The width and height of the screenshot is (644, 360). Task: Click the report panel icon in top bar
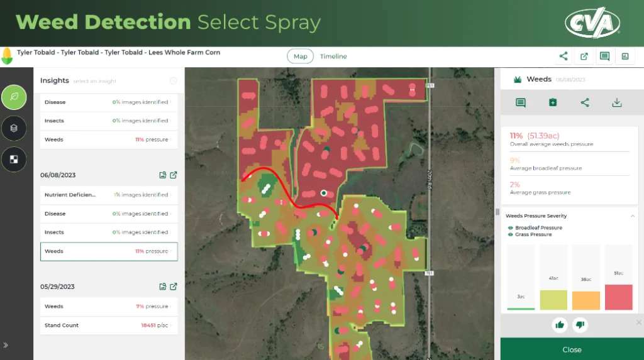(625, 57)
